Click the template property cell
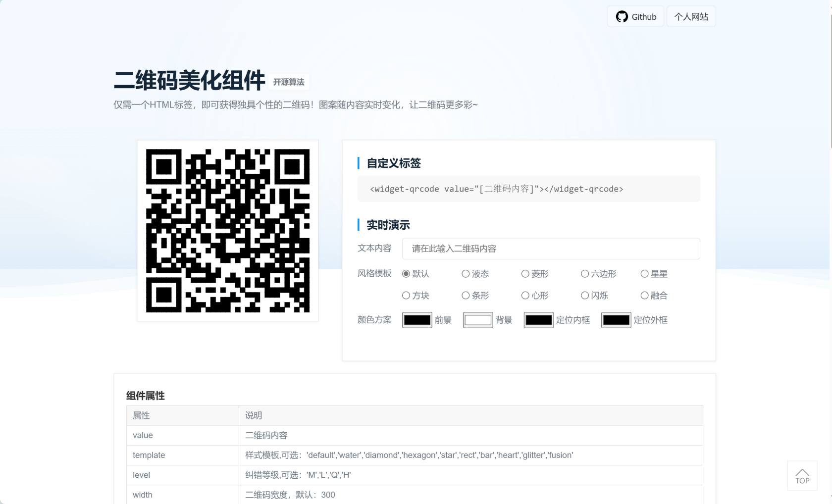The height and width of the screenshot is (504, 832). pyautogui.click(x=183, y=455)
